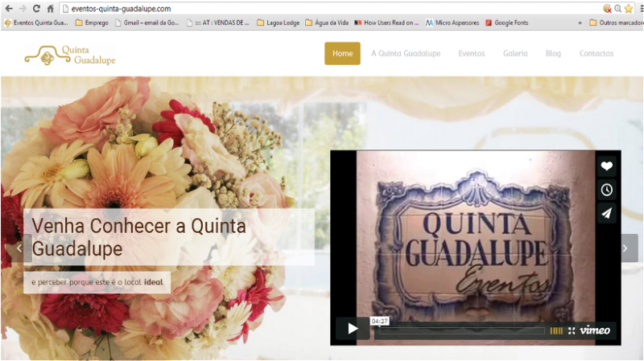Click the cookie-blocked icon in address bar

coord(607,9)
